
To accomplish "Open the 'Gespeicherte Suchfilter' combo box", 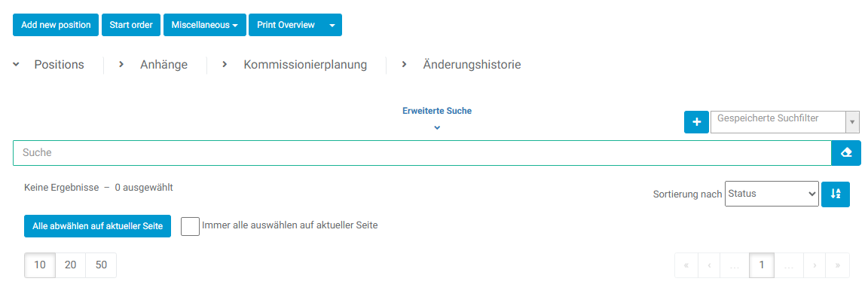I will point(784,121).
